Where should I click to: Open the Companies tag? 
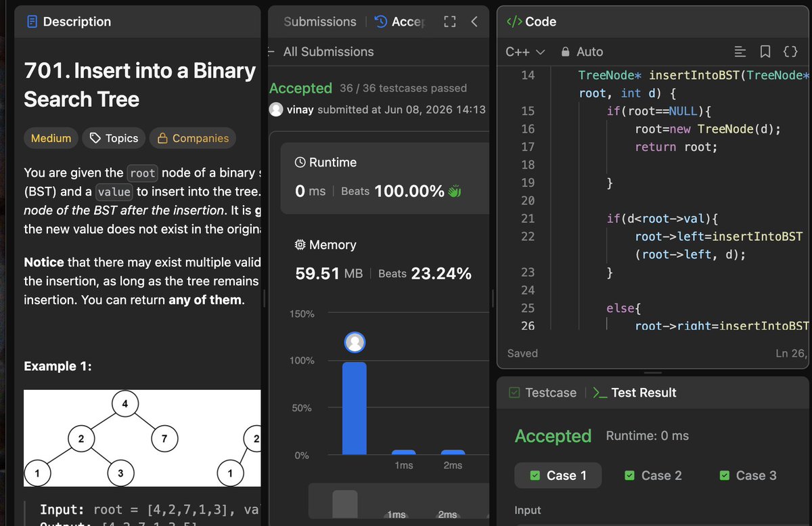tap(193, 138)
